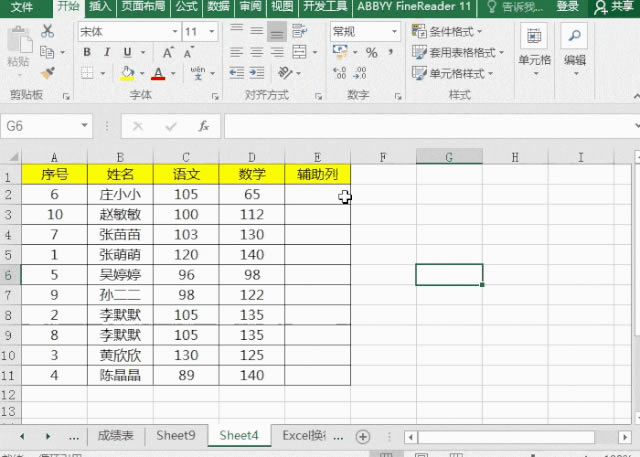The image size is (640, 457).
Task: Open alignment group dialog launcher
Action: 318,97
